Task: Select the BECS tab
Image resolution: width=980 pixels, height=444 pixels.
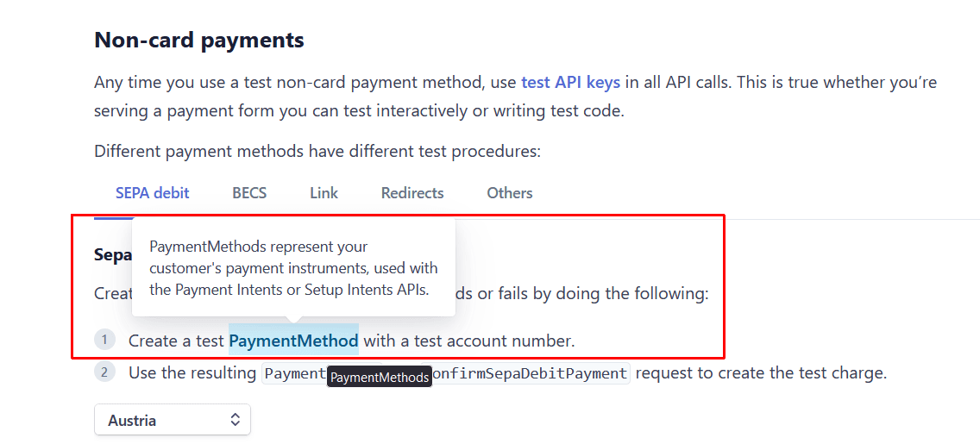Action: tap(249, 193)
